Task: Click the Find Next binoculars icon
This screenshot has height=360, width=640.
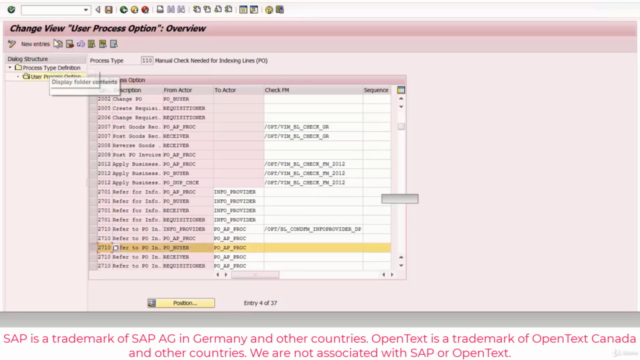Action: click(181, 9)
